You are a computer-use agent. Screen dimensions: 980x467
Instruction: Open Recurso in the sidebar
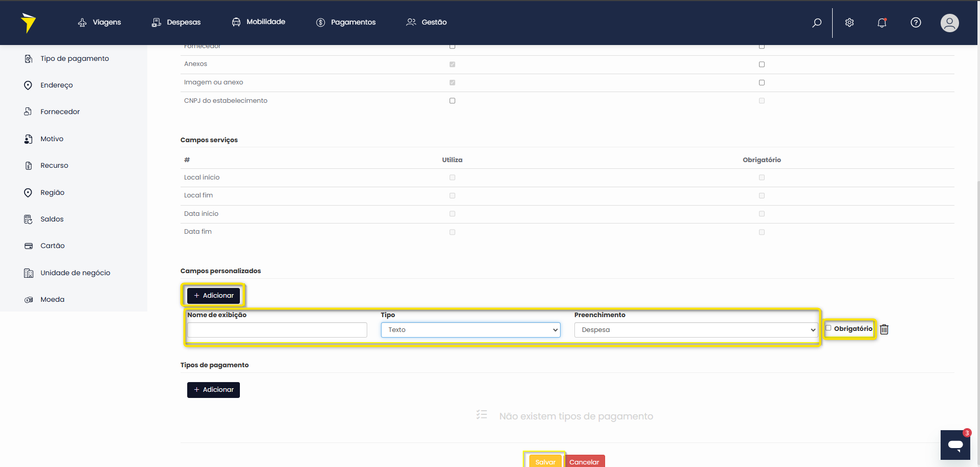[54, 166]
